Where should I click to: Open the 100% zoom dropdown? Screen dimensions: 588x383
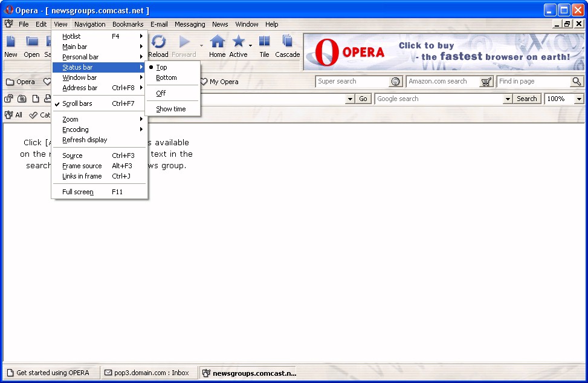(x=579, y=99)
